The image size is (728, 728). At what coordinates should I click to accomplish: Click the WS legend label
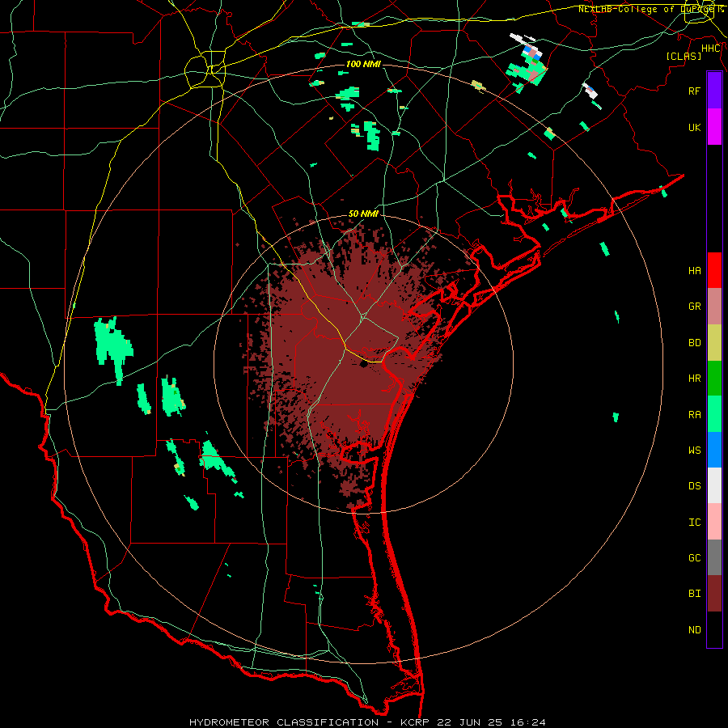click(x=694, y=451)
